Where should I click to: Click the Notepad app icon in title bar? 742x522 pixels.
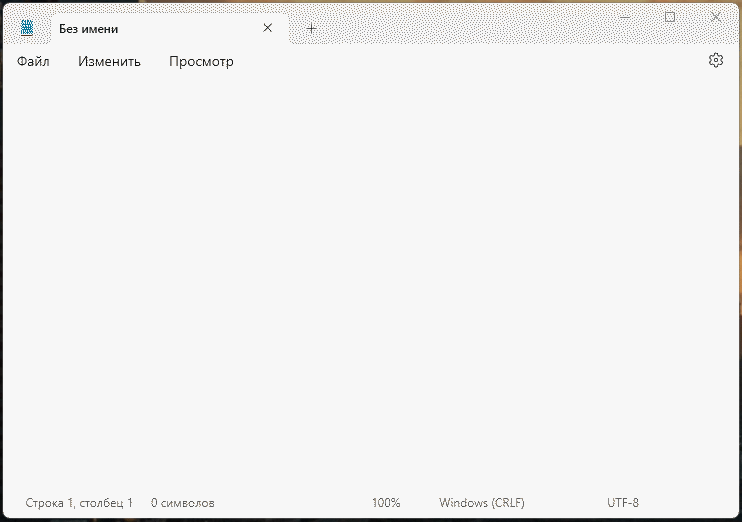coord(27,28)
